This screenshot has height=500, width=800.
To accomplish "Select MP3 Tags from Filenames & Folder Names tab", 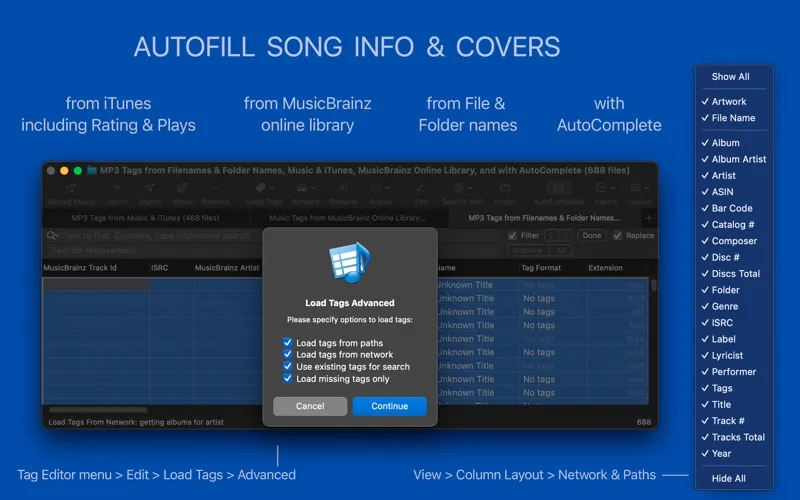I will [544, 218].
